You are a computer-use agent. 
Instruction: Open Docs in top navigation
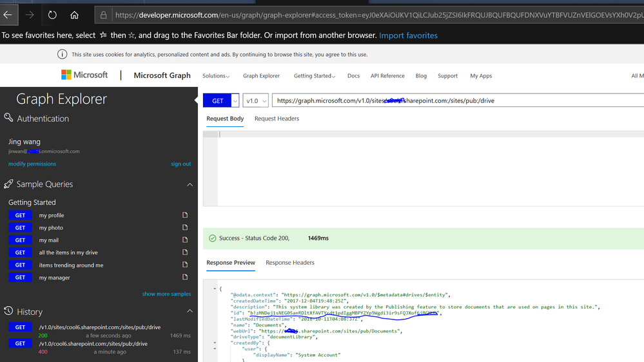tap(353, 76)
